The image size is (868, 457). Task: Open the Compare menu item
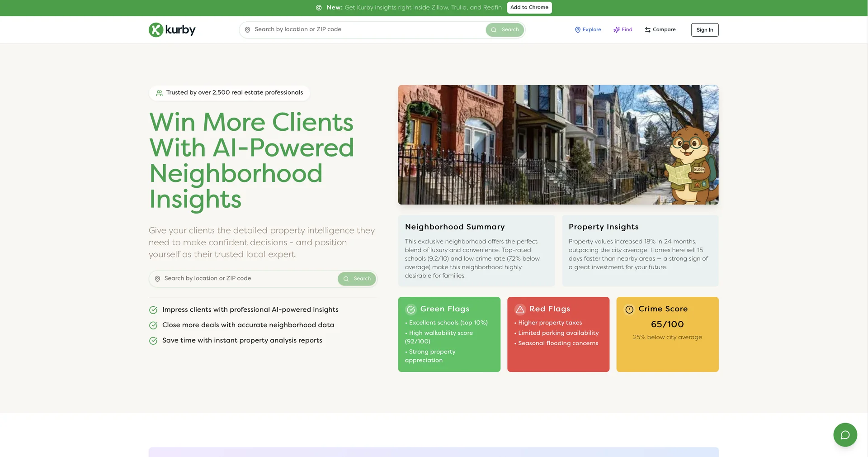pyautogui.click(x=660, y=30)
